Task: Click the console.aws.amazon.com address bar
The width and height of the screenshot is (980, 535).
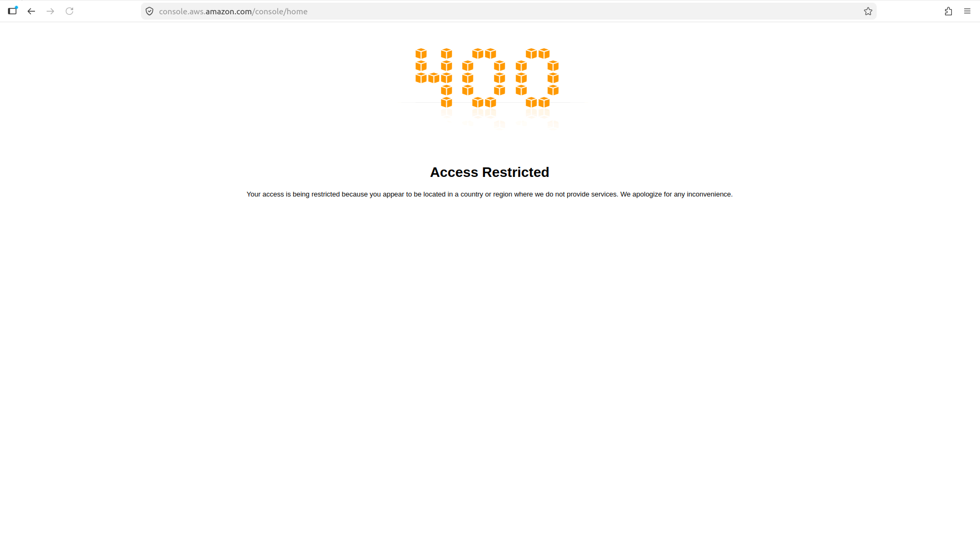Action: (x=477, y=11)
